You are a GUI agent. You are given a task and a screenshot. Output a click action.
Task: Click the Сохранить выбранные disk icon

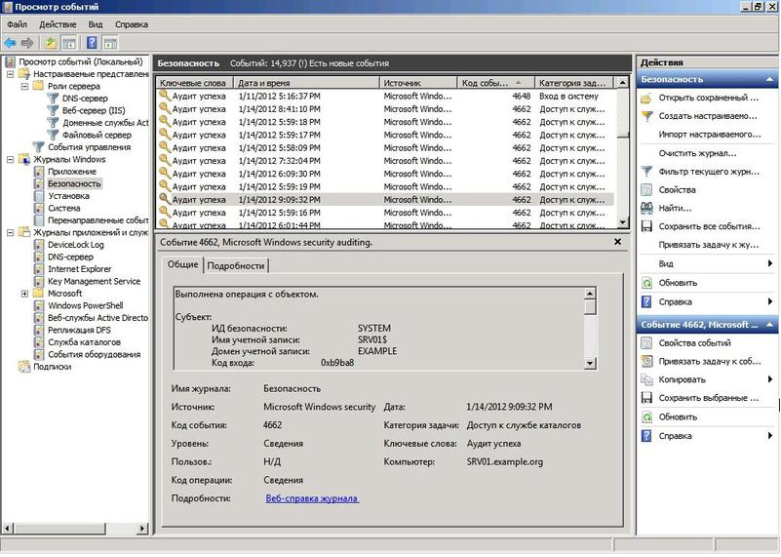pyautogui.click(x=647, y=398)
